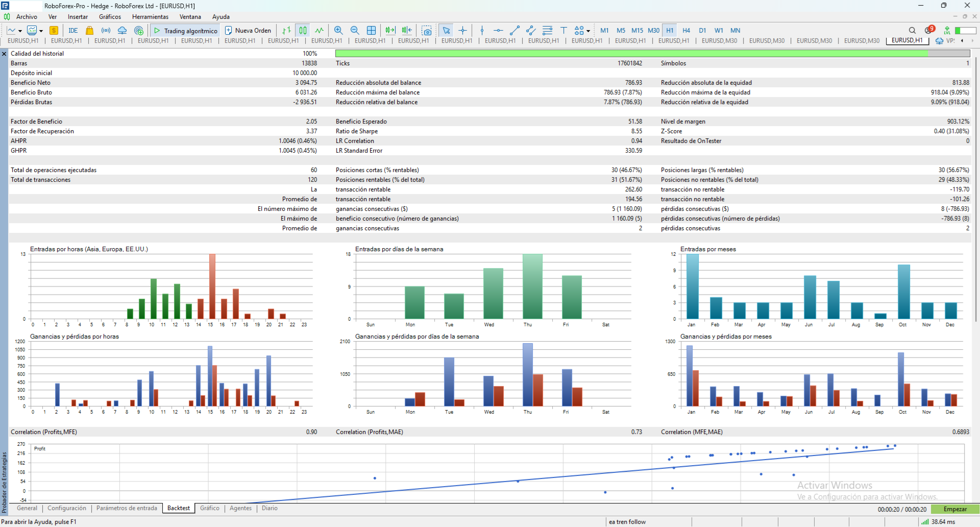
Task: Select the text label tool
Action: [563, 31]
